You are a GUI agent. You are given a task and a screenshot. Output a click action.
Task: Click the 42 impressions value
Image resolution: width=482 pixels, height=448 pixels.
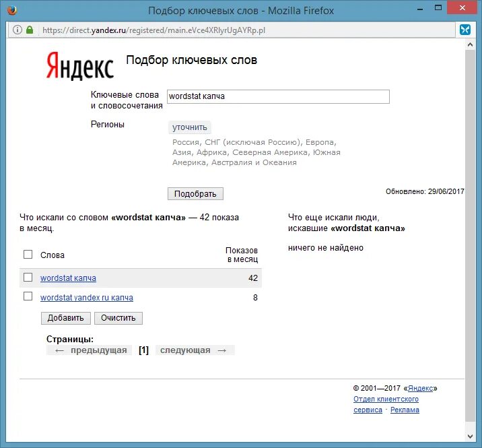pos(253,278)
